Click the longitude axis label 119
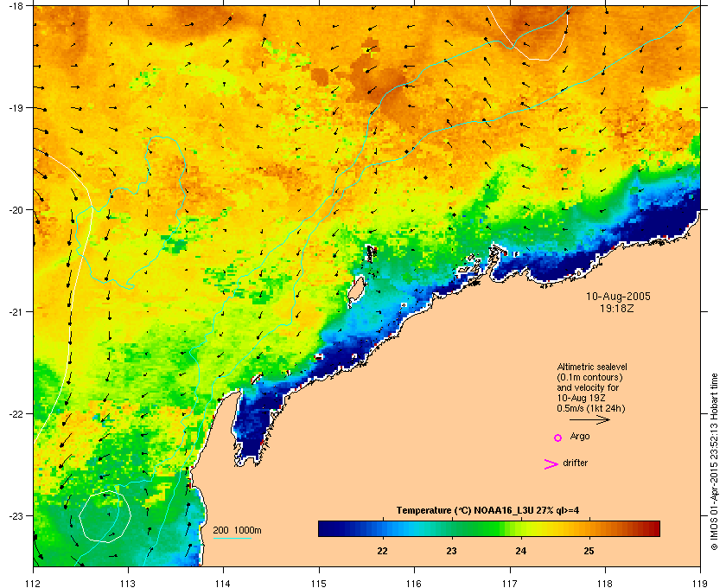 pyautogui.click(x=700, y=584)
